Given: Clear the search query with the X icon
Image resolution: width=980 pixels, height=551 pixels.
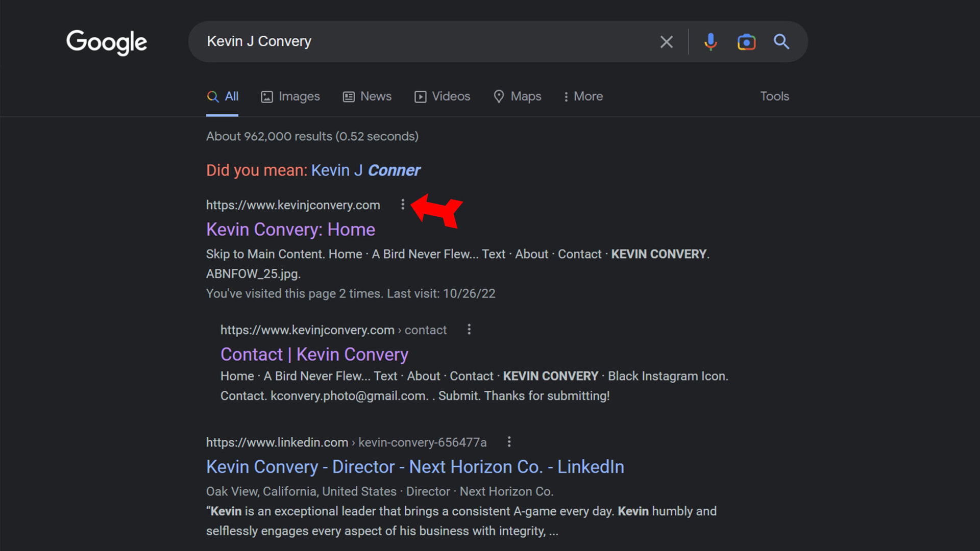Looking at the screenshot, I should pyautogui.click(x=666, y=42).
